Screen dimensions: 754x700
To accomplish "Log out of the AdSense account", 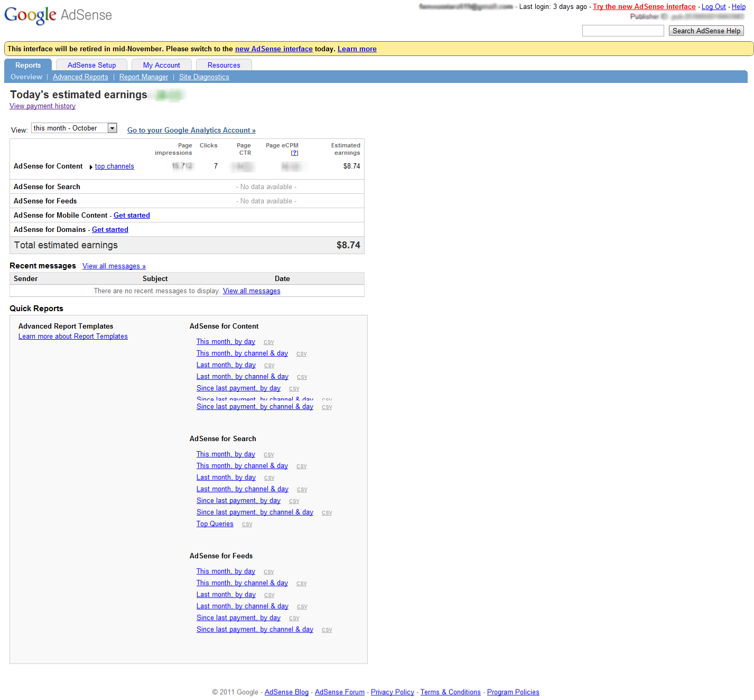I will coord(713,7).
